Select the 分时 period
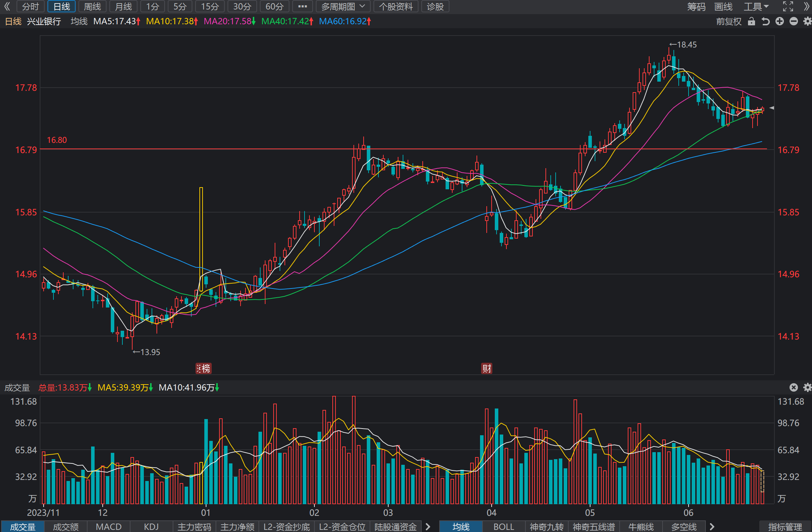The image size is (812, 532). pyautogui.click(x=31, y=6)
